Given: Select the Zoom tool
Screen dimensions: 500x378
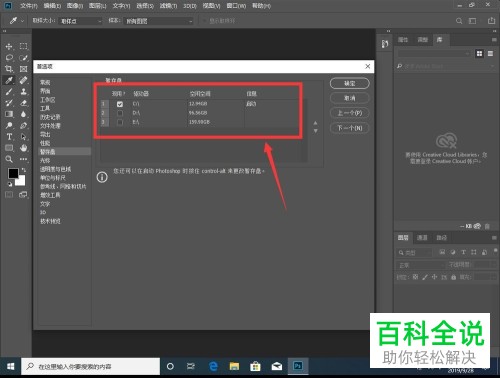Looking at the screenshot, I should coord(9,159).
